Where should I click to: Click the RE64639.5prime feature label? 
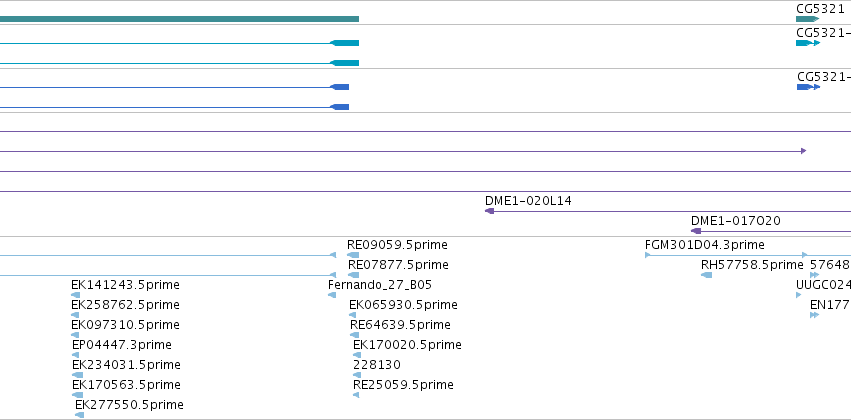click(400, 324)
